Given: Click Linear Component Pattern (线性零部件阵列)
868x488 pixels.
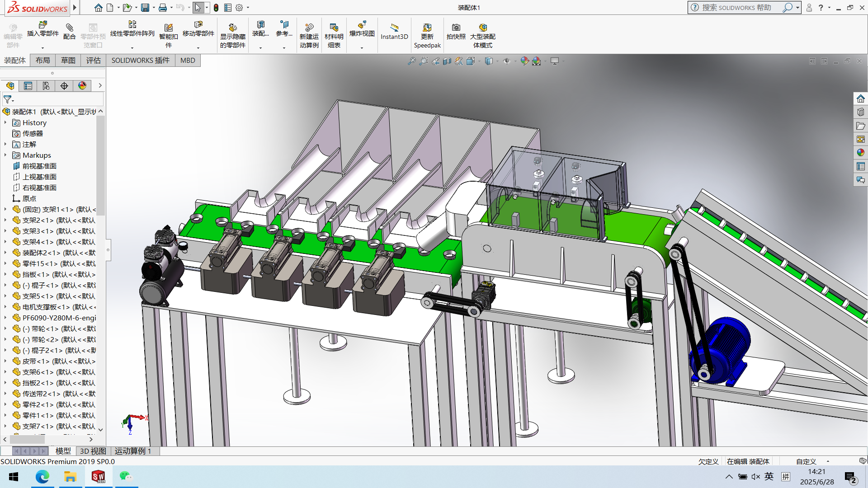Looking at the screenshot, I should [x=132, y=30].
